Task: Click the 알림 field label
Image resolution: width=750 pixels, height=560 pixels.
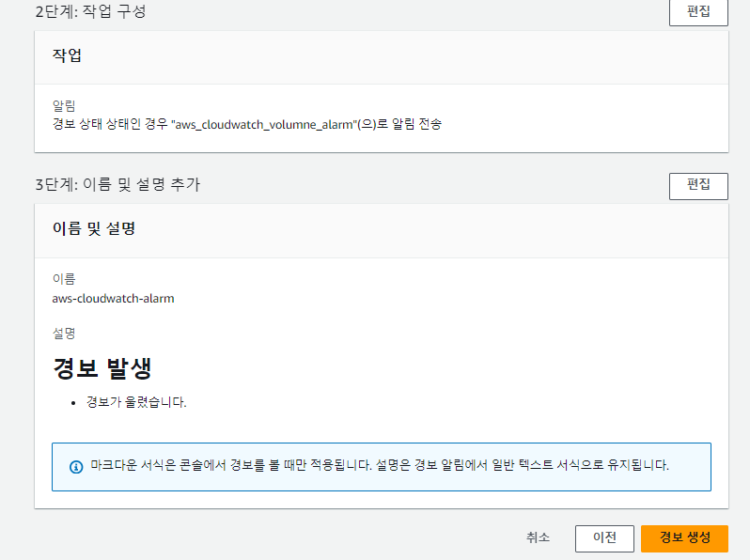Action: [x=63, y=106]
